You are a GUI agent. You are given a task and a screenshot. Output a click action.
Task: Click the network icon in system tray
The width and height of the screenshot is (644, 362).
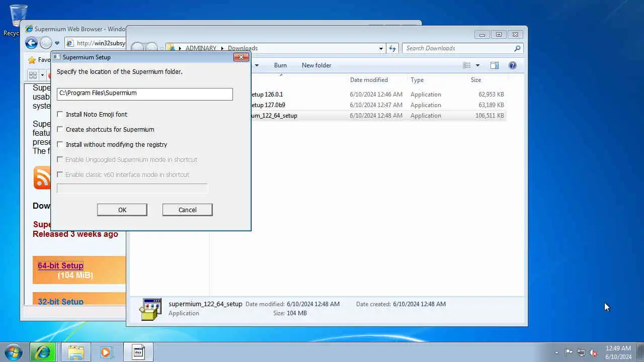coord(581,352)
